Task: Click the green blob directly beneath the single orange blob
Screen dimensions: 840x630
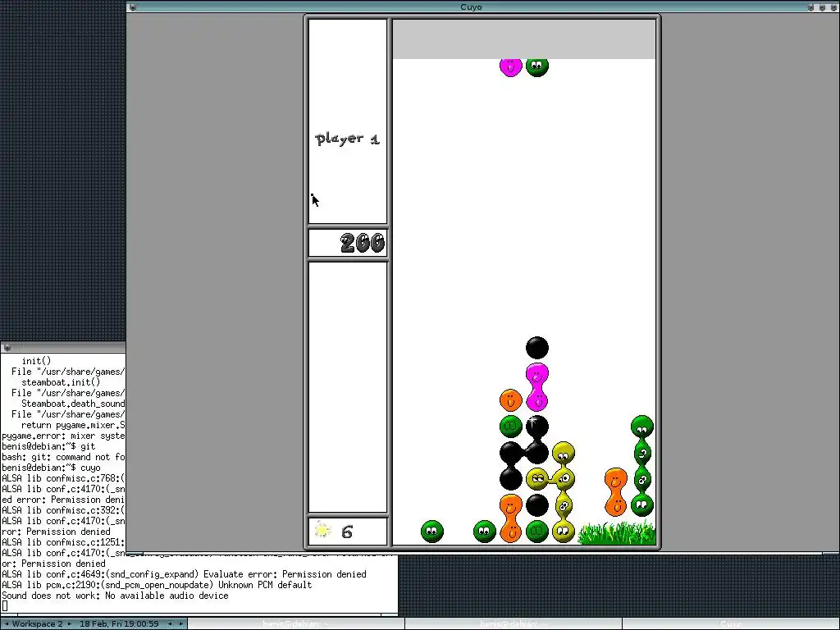Action: [x=510, y=427]
